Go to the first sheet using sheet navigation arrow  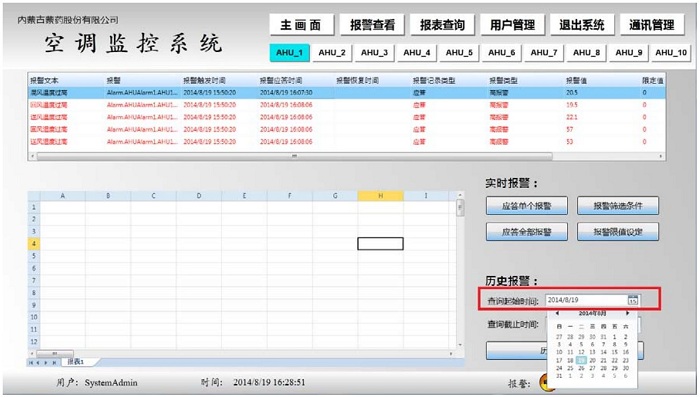point(31,363)
